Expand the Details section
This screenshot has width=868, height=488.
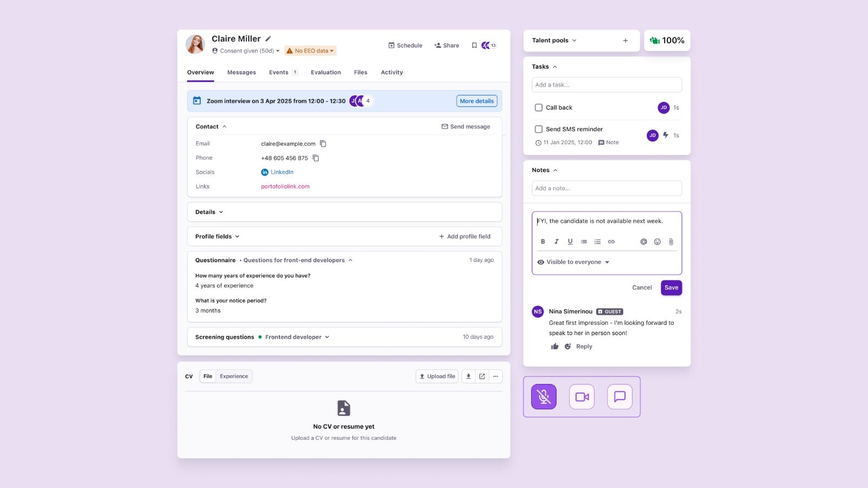coord(209,212)
